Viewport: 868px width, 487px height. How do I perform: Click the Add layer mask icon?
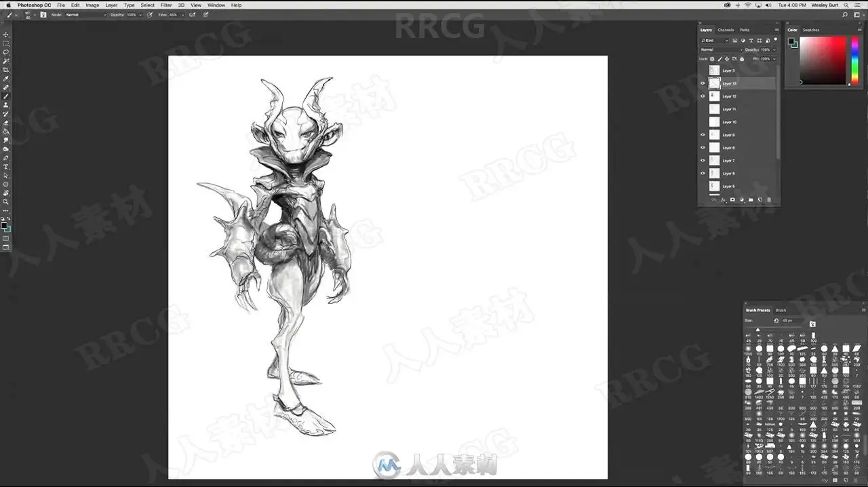[732, 200]
